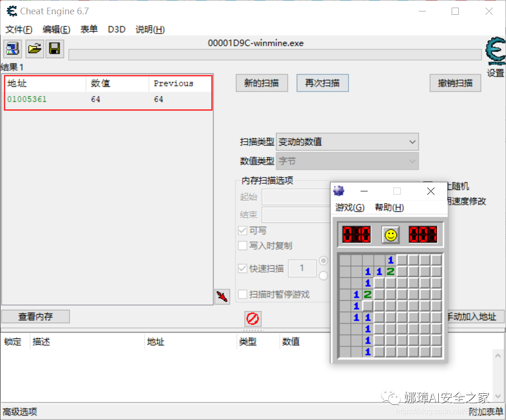Click the 起始 address input field

coord(296,197)
